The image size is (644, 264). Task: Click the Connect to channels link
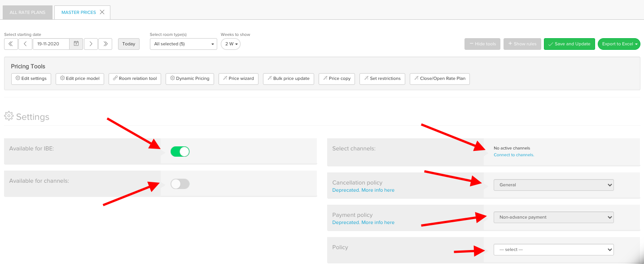click(514, 155)
